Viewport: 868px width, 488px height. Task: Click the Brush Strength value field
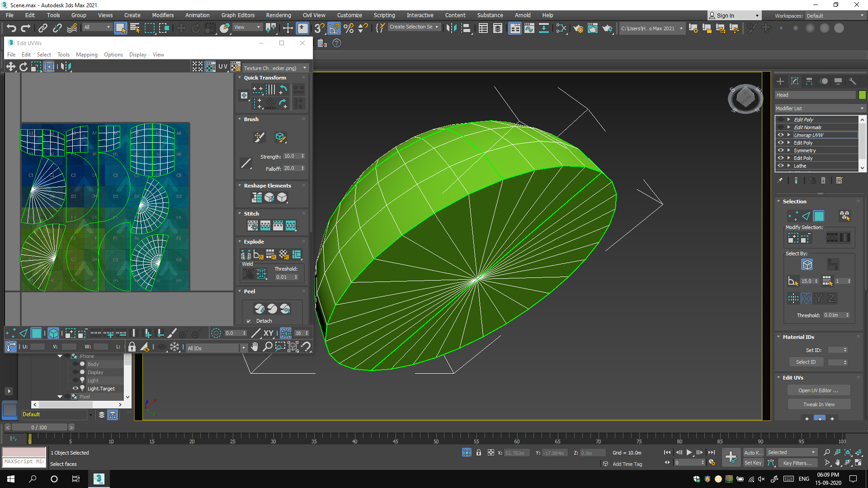click(x=292, y=156)
